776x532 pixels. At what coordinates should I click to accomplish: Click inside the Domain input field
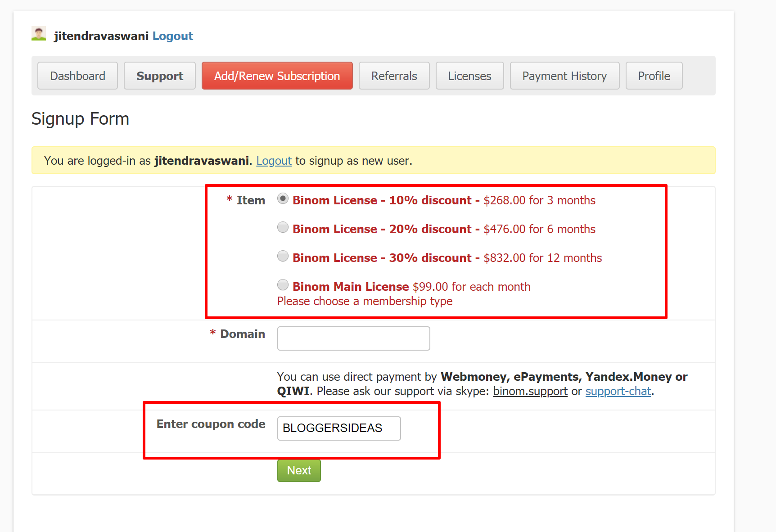[353, 338]
